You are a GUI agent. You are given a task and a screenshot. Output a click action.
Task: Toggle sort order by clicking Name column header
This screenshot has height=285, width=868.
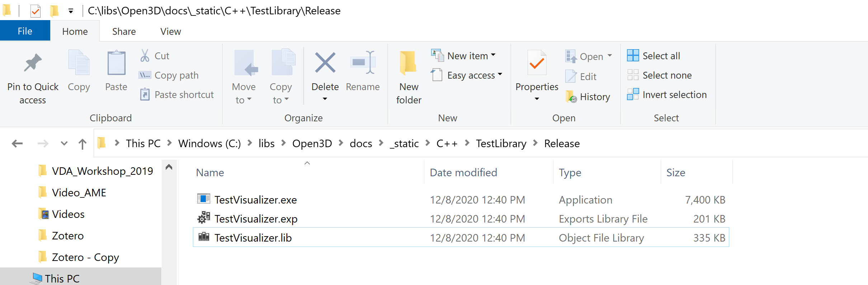(210, 173)
